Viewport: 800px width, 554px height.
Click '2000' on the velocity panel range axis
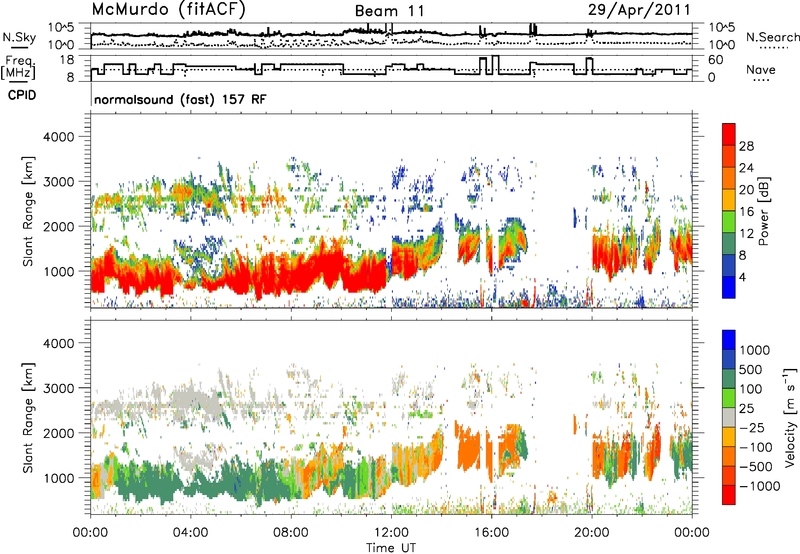tap(58, 433)
